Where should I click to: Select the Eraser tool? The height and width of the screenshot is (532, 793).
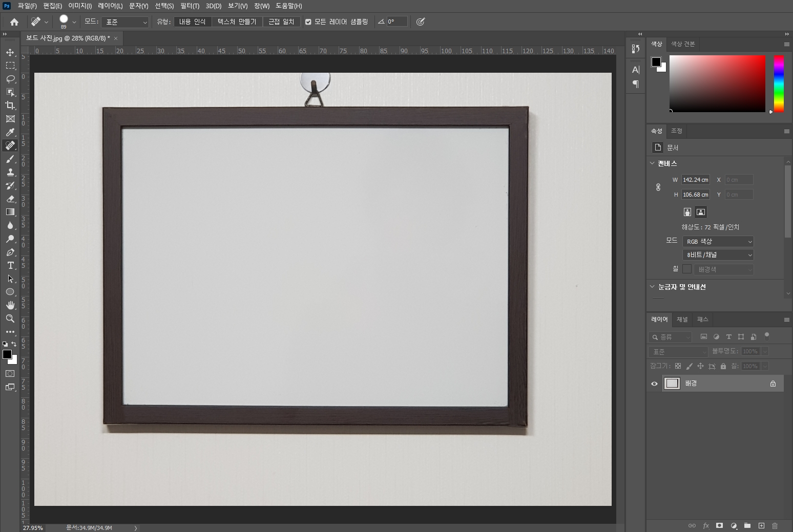10,199
